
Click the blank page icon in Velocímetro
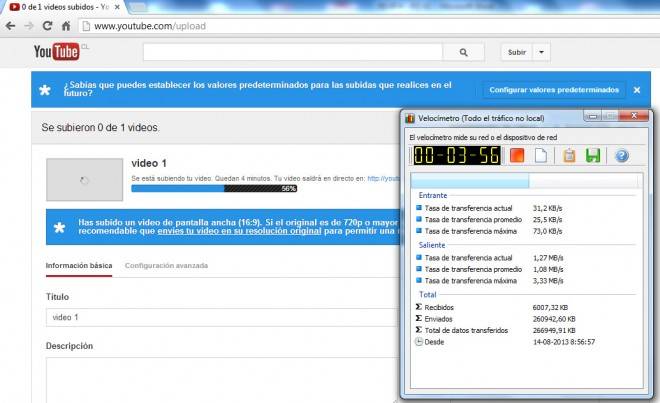pyautogui.click(x=541, y=155)
